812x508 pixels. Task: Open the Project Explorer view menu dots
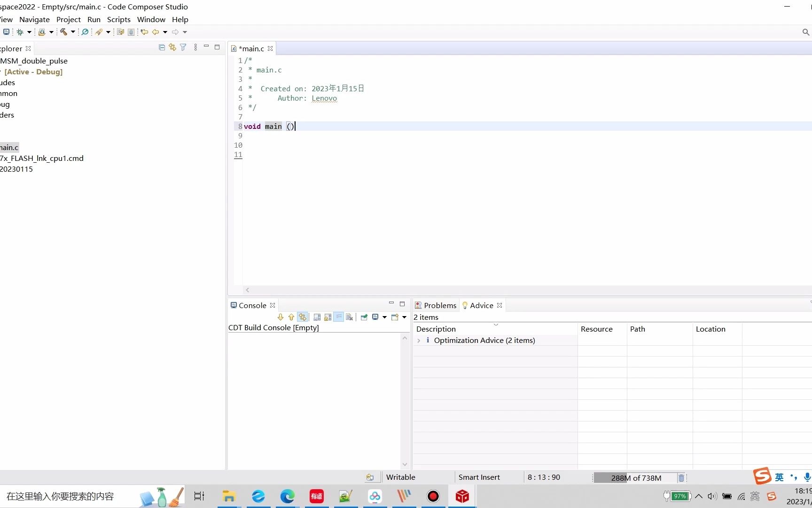coord(195,47)
